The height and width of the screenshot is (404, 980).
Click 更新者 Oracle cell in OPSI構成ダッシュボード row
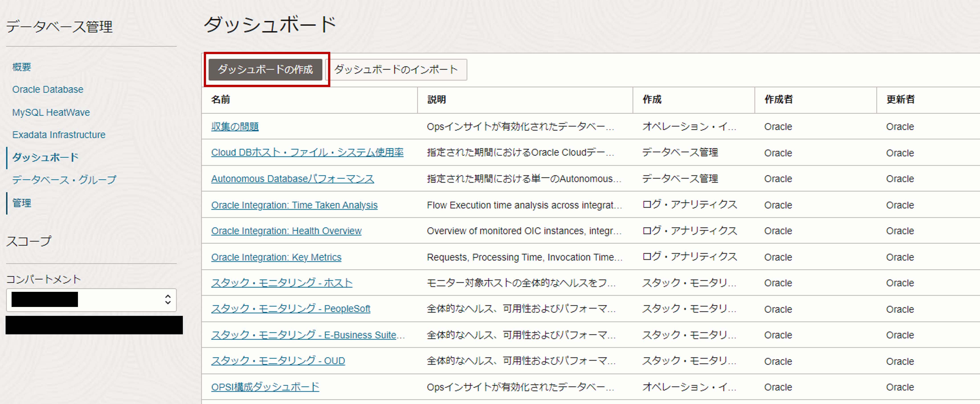point(900,387)
